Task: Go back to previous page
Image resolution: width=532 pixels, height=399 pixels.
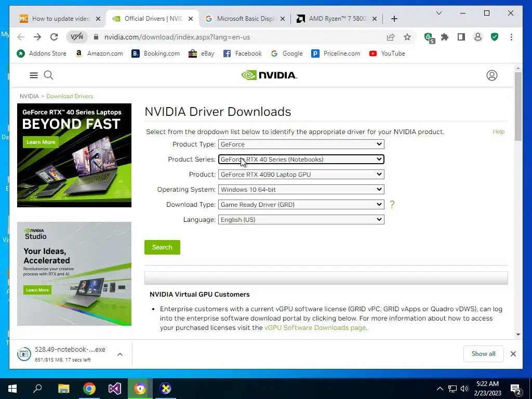Action: point(21,37)
